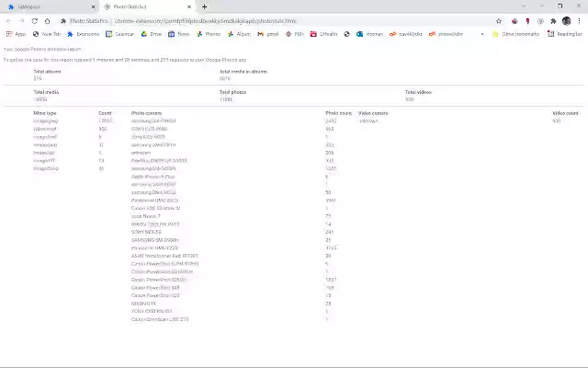Click the count 950 in the mime type table
Image resolution: width=588 pixels, height=368 pixels.
click(x=102, y=129)
